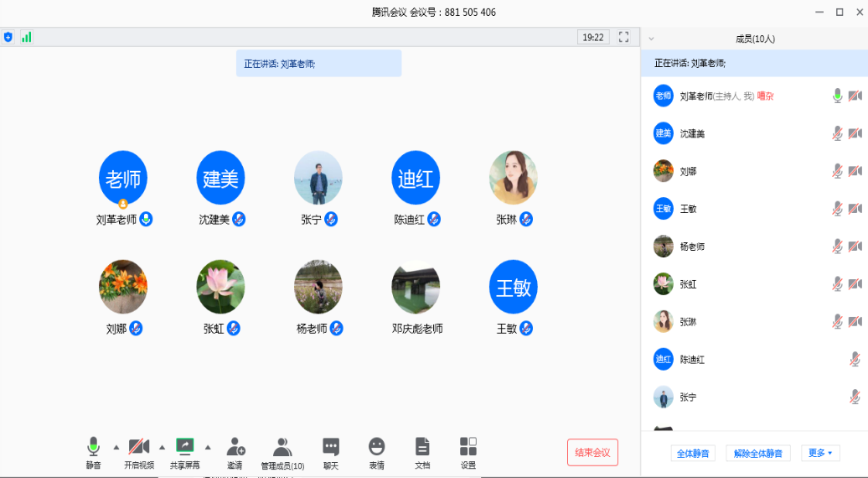This screenshot has height=478, width=868.
Task: Click the red 结束会议 end meeting button
Action: 592,453
